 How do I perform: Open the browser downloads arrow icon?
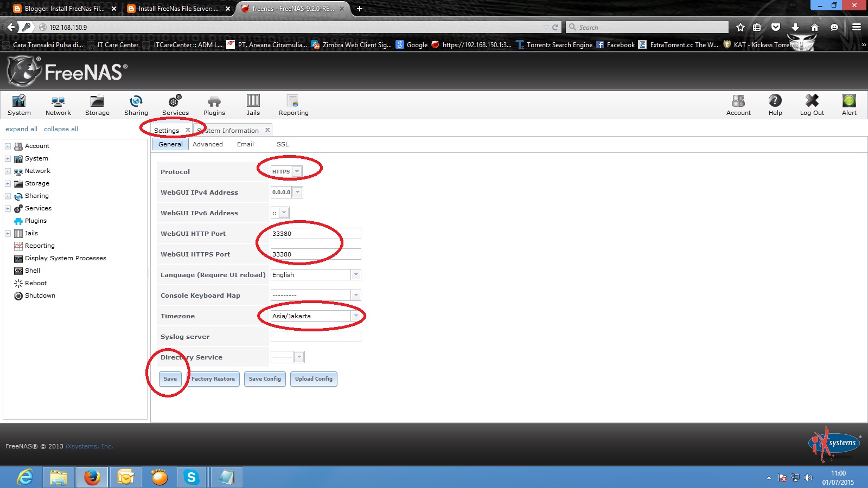pyautogui.click(x=795, y=27)
